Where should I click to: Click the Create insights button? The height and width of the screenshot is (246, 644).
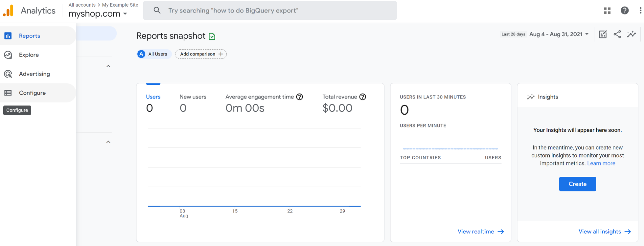click(577, 184)
